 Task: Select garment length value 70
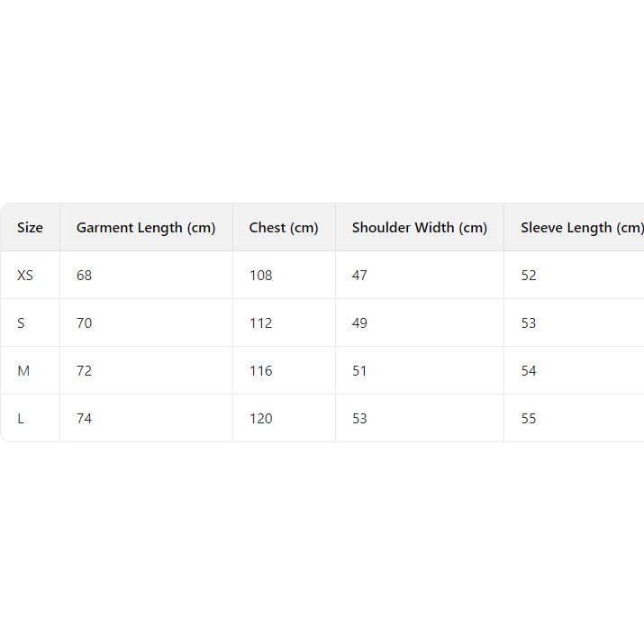pos(84,323)
